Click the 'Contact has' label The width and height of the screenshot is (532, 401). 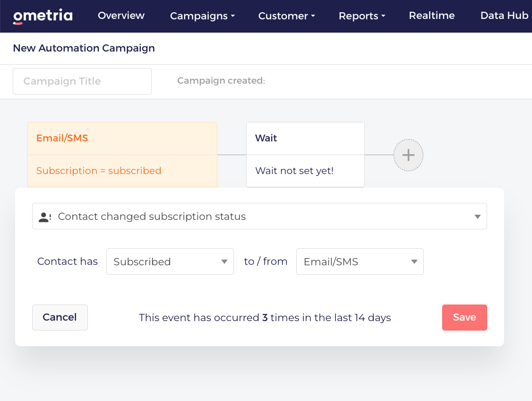68,262
